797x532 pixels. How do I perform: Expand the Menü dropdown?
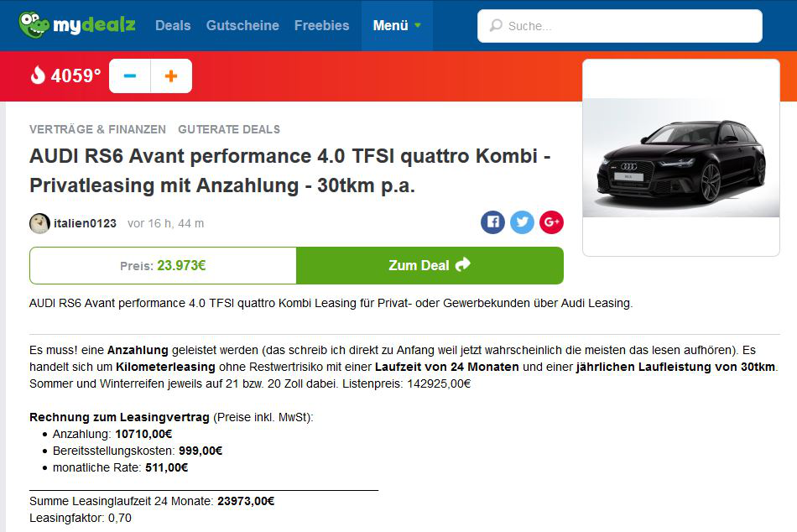pyautogui.click(x=397, y=25)
